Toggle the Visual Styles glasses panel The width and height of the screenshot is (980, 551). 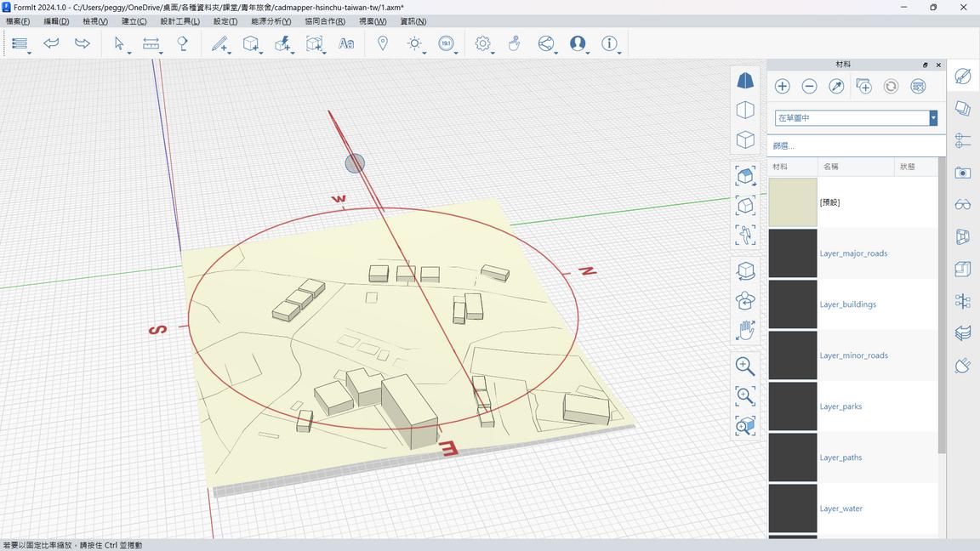coord(963,204)
